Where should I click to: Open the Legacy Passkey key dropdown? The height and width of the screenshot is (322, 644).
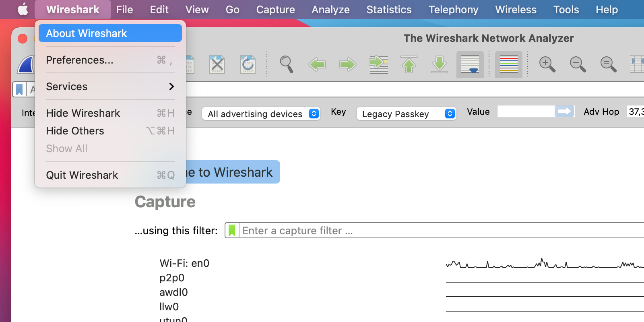coord(406,114)
